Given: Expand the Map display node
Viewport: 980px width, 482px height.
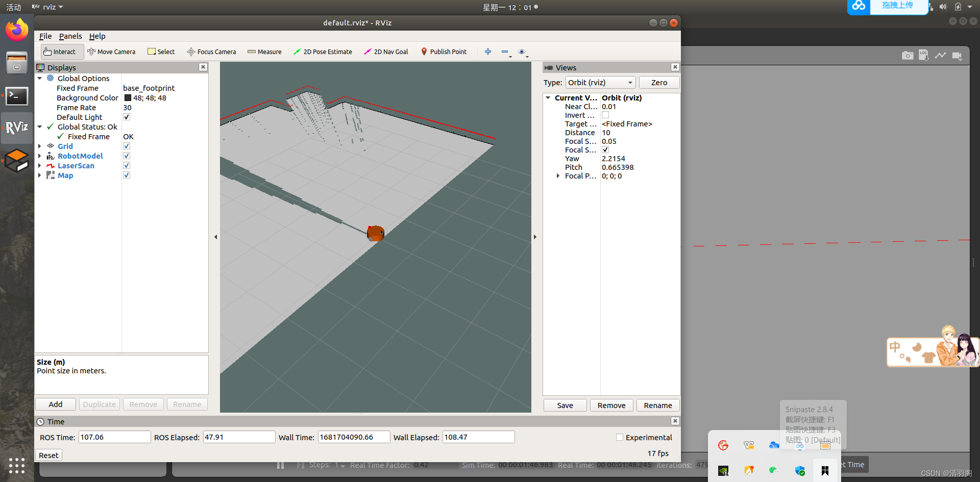Looking at the screenshot, I should (39, 175).
